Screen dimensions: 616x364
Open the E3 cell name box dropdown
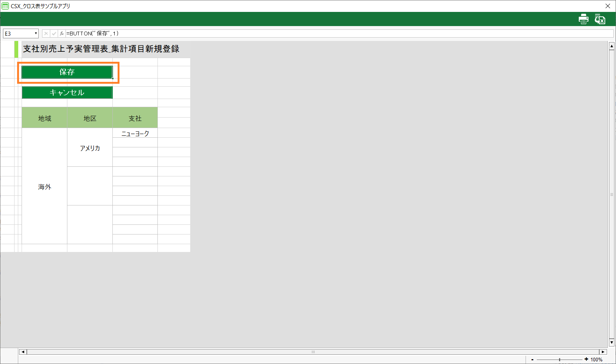coord(36,33)
